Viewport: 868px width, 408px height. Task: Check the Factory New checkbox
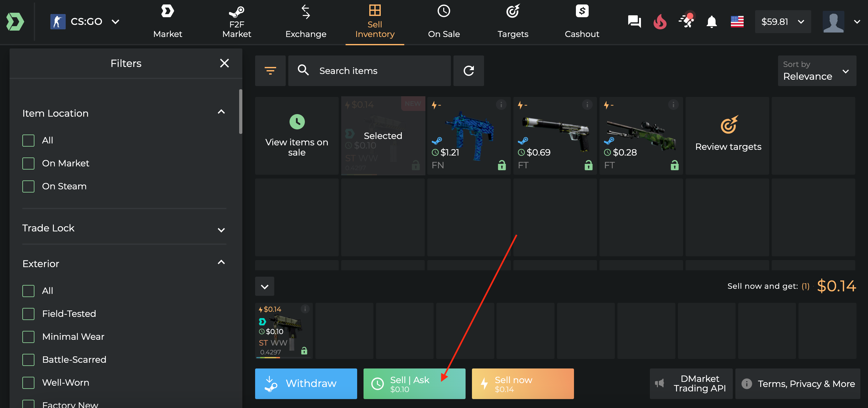[x=28, y=404]
